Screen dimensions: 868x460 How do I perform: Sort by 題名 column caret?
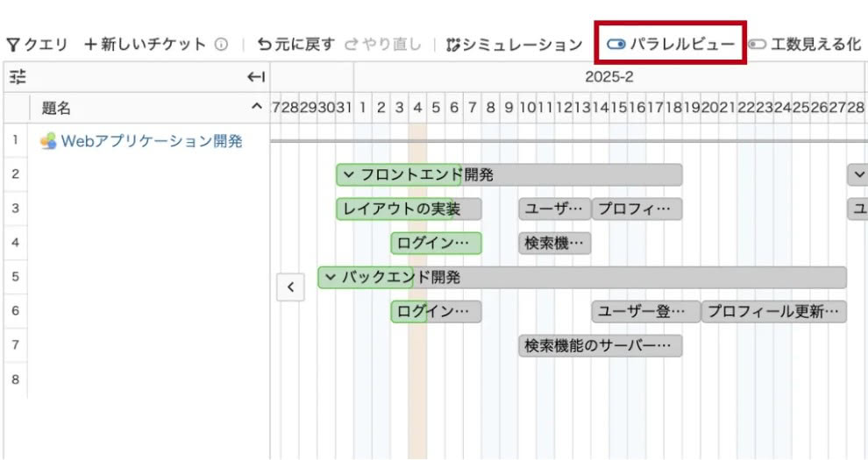click(x=256, y=108)
